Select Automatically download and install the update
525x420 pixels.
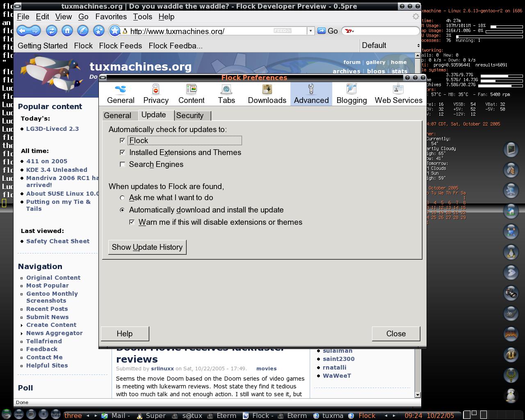[x=122, y=210]
